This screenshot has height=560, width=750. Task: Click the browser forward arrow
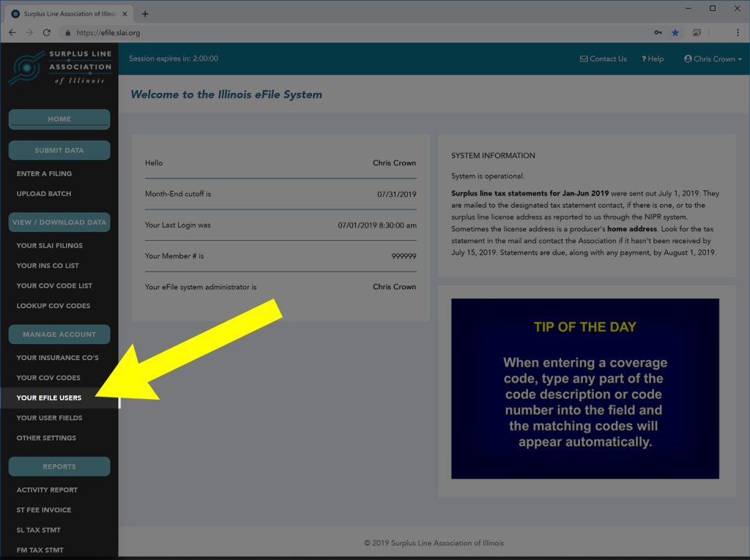click(x=29, y=32)
